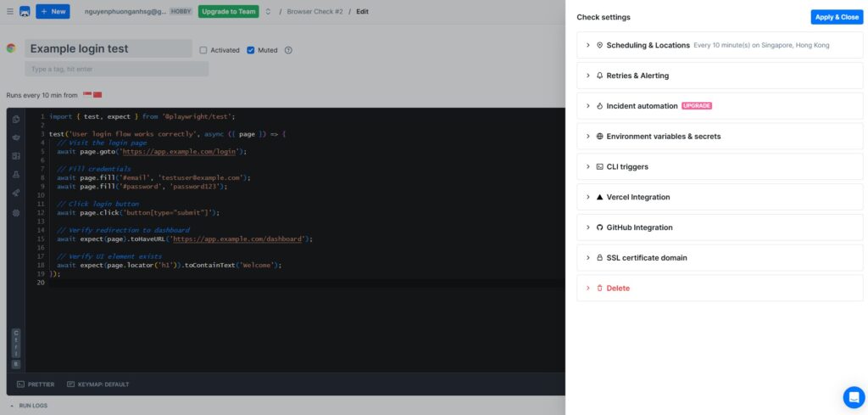Expand the SSL certificate domain section

tap(646, 258)
